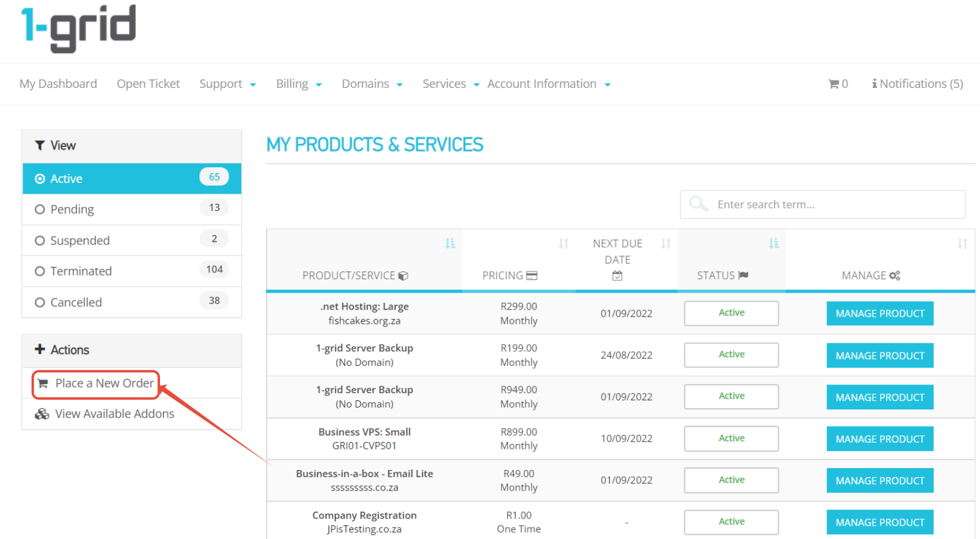Expand the Account Information dropdown
980x539 pixels.
[x=549, y=84]
